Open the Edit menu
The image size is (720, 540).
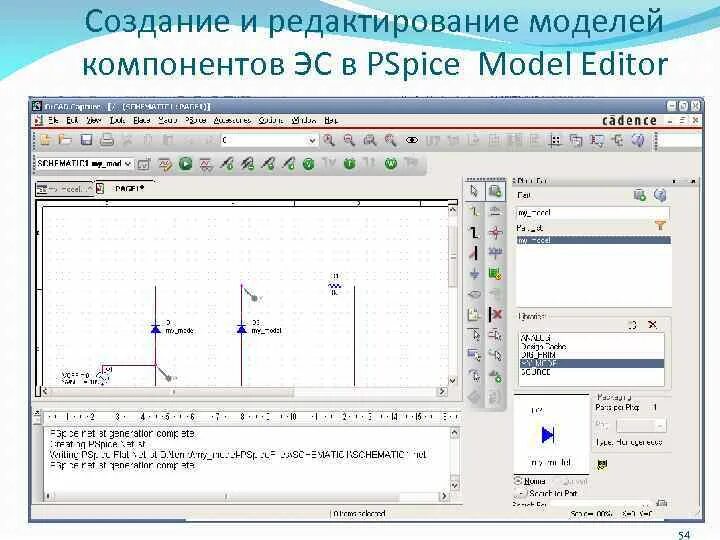pos(73,120)
